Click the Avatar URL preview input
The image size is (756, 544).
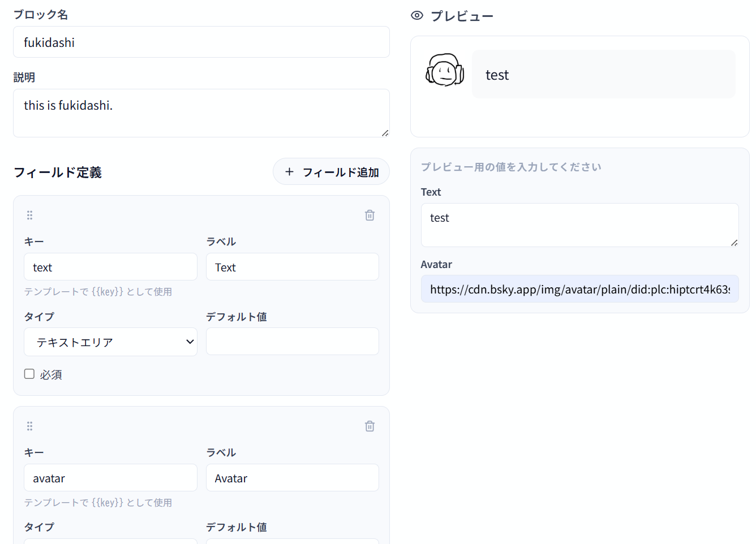coord(579,289)
